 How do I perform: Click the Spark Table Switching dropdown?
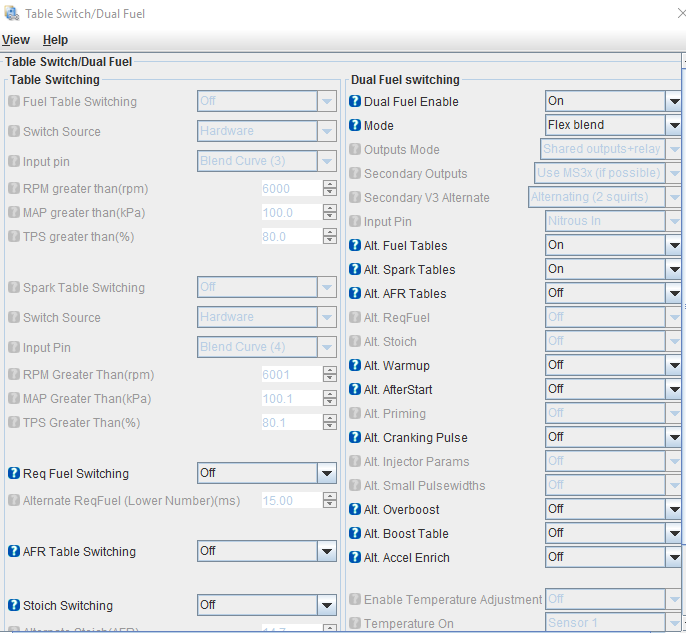point(267,287)
